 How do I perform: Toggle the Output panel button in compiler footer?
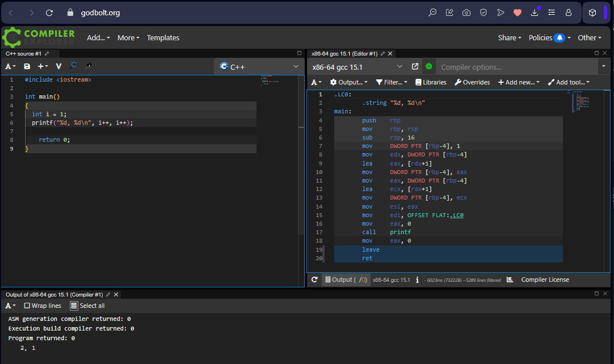click(345, 280)
